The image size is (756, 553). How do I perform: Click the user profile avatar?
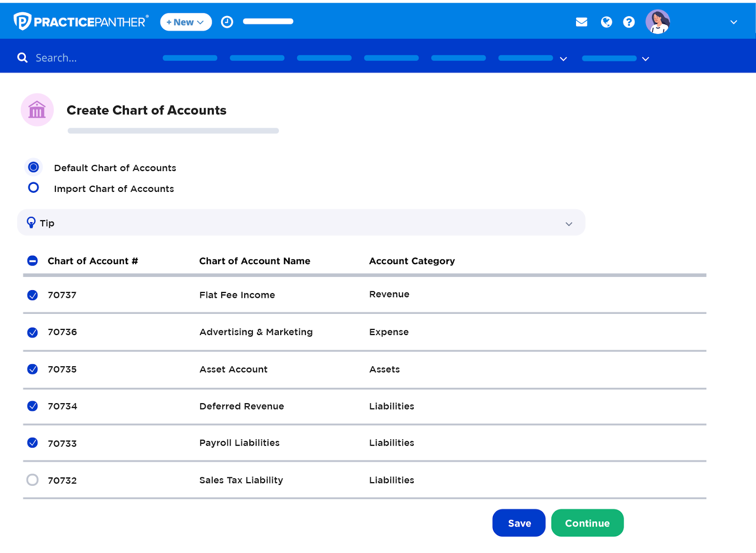coord(657,22)
